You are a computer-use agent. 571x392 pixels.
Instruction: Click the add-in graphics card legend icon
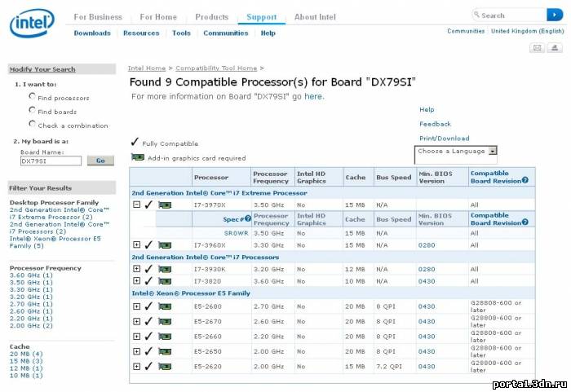138,157
